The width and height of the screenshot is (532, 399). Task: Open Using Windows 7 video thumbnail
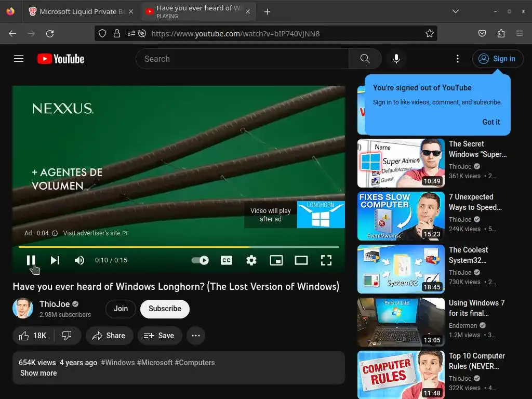pyautogui.click(x=401, y=322)
